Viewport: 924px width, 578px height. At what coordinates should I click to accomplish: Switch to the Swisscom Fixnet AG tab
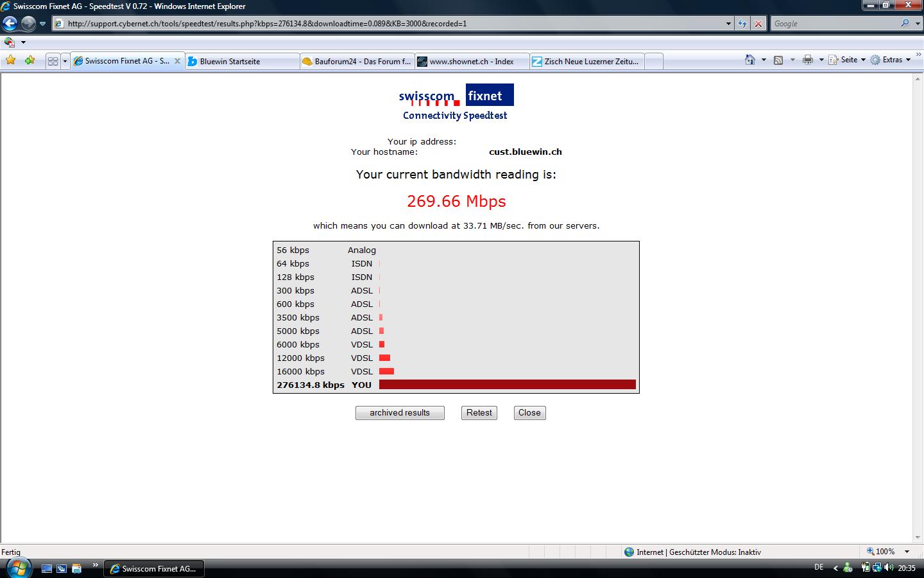127,61
